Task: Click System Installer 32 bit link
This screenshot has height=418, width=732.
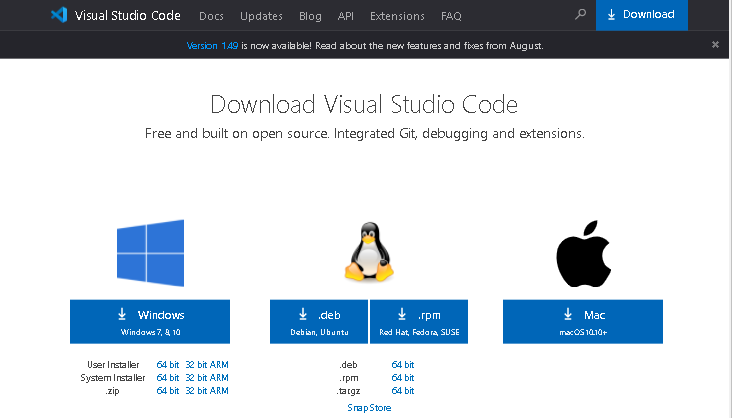Action: pos(196,378)
